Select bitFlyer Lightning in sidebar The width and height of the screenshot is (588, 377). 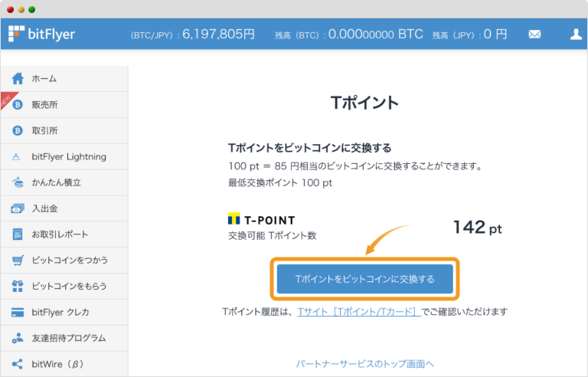[x=64, y=156]
